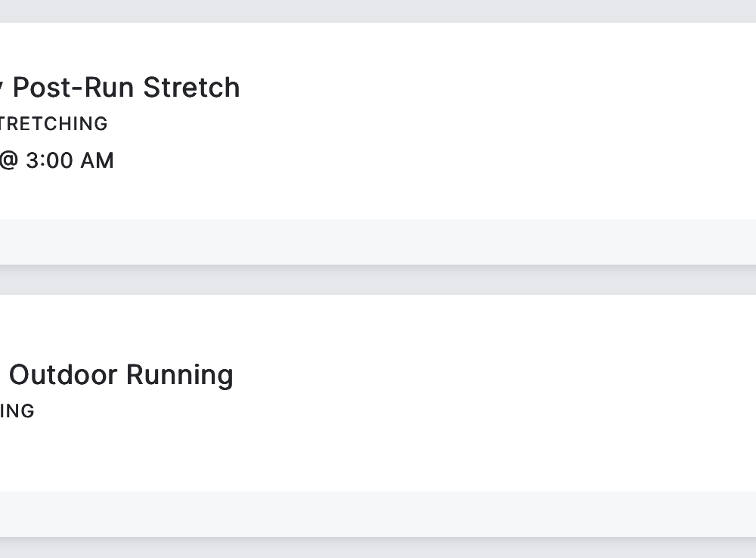This screenshot has width=756, height=558.
Task: Click the Post-Run Stretch card's light footer bar
Action: pyautogui.click(x=378, y=242)
